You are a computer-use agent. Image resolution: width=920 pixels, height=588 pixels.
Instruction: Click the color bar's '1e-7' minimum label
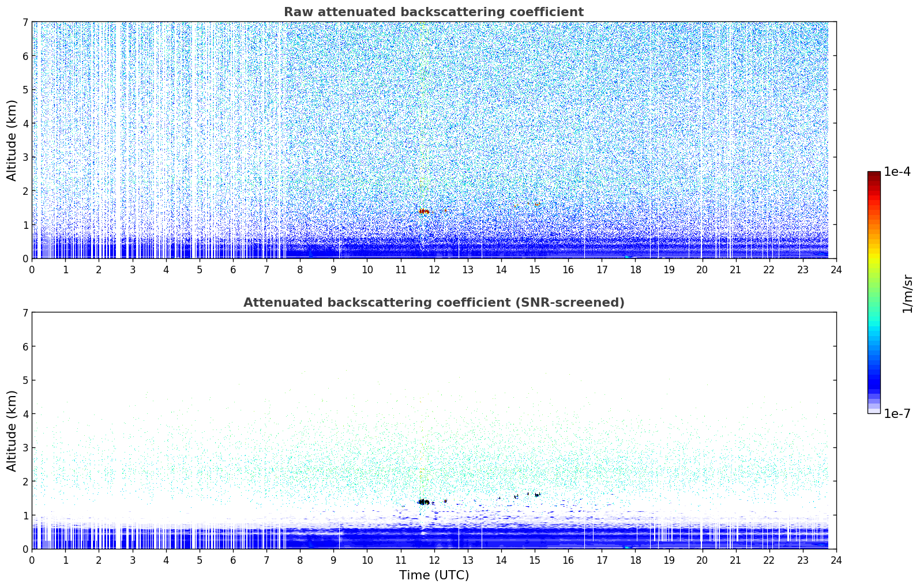(x=897, y=414)
